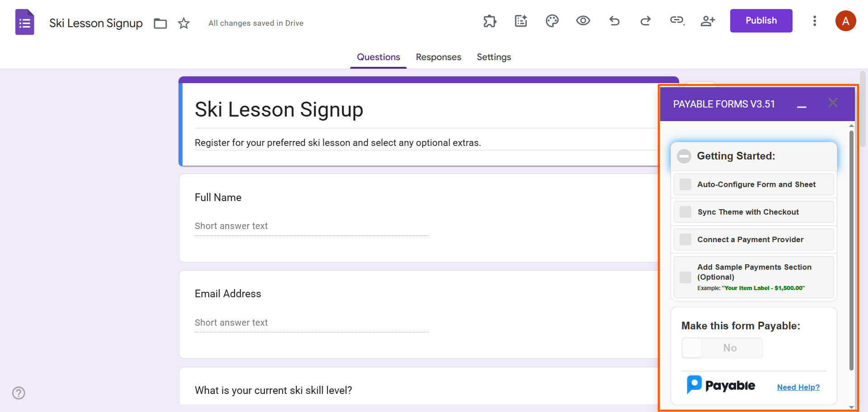
Task: Click the Publish button
Action: [x=761, y=20]
